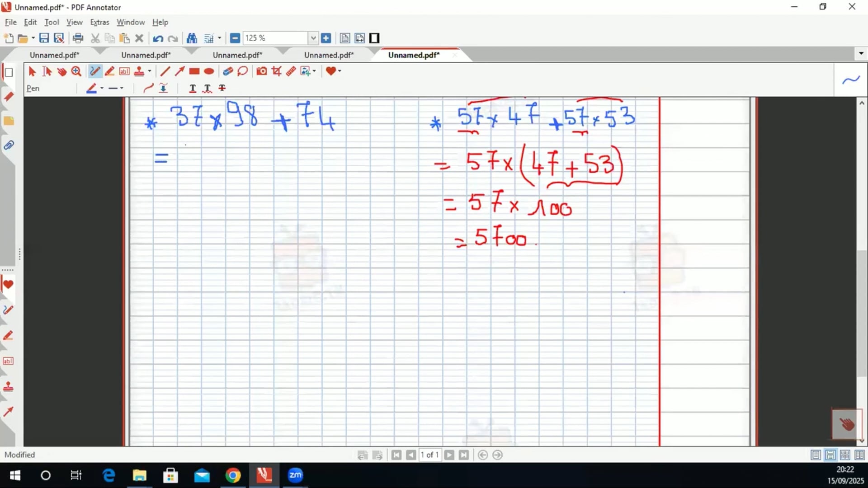The width and height of the screenshot is (868, 488).
Task: Open the Extras menu
Action: [99, 22]
